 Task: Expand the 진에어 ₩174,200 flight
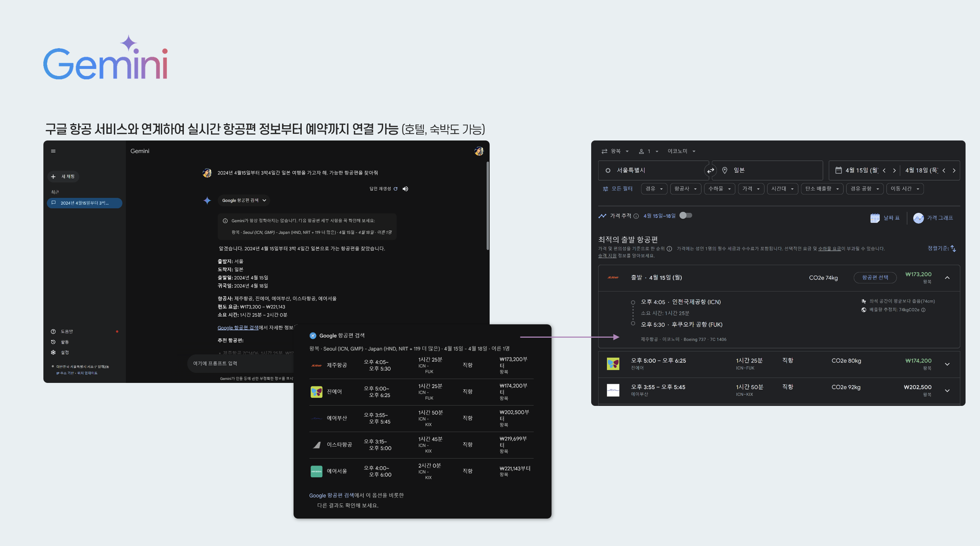947,364
